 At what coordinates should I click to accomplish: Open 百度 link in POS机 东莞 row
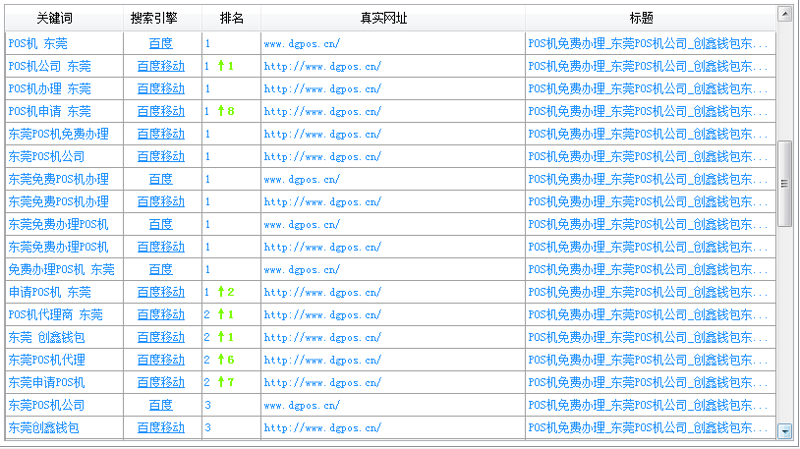click(161, 44)
